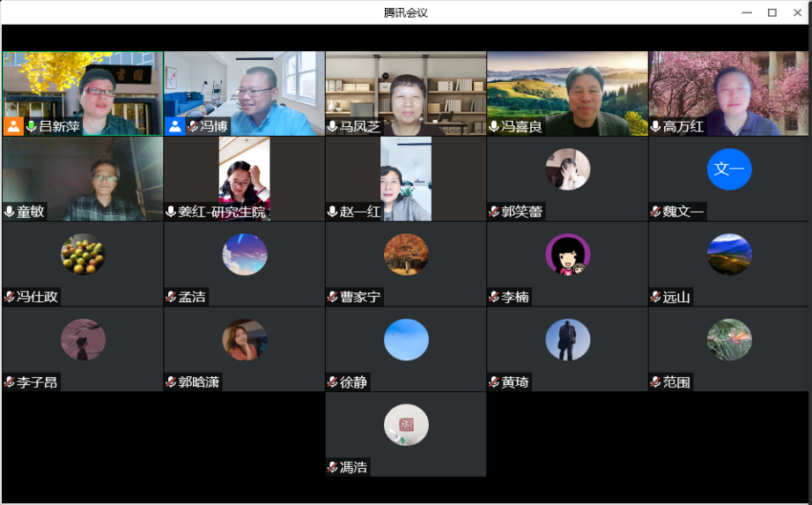Click the green microphone icon of 吕新萍
Screen dimensions: 812x505
coord(32,127)
